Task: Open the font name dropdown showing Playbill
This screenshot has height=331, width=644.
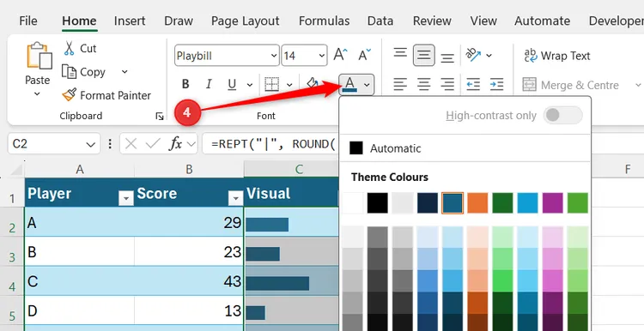Action: (x=275, y=56)
